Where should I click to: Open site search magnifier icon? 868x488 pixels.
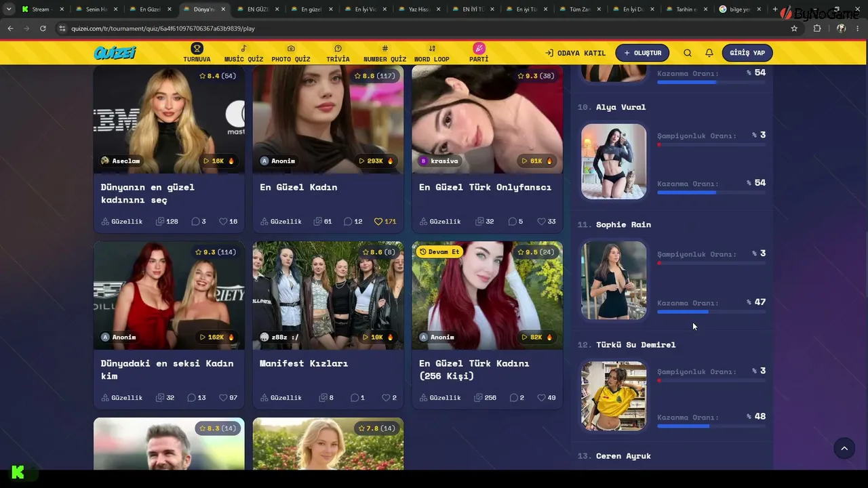coord(688,53)
